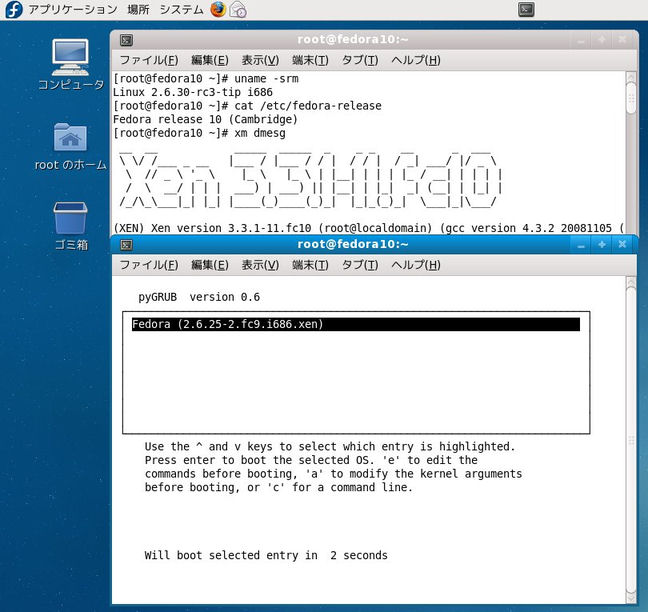Open the mail client icon in the panel
Viewport: 648px width, 612px height.
tap(238, 10)
